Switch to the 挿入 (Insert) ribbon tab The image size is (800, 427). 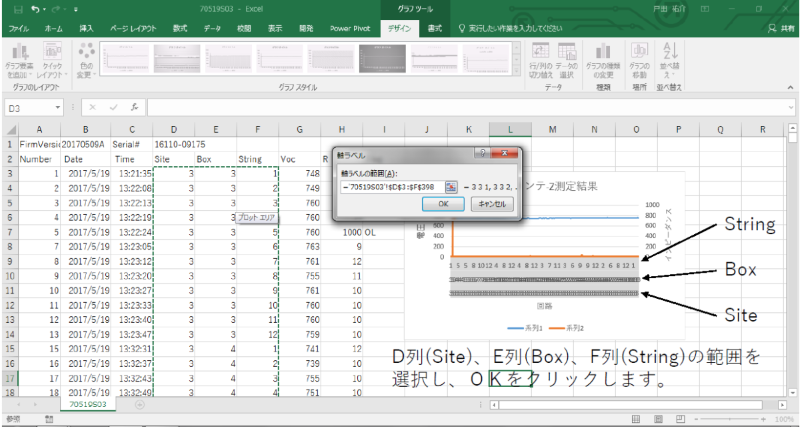87,29
